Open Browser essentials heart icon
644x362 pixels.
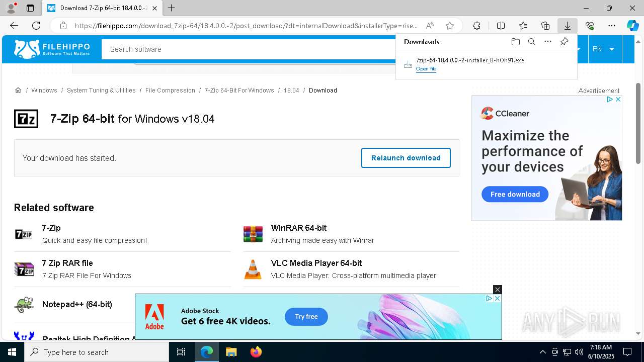(x=590, y=26)
